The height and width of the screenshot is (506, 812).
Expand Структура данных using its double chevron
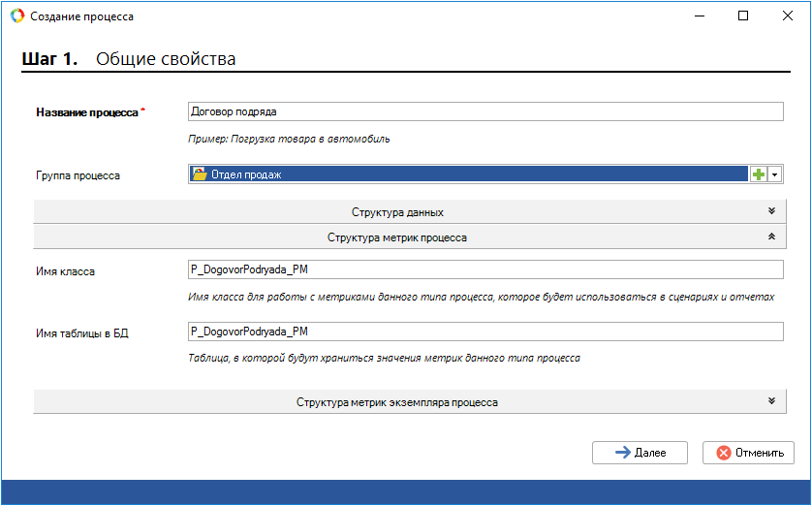771,211
